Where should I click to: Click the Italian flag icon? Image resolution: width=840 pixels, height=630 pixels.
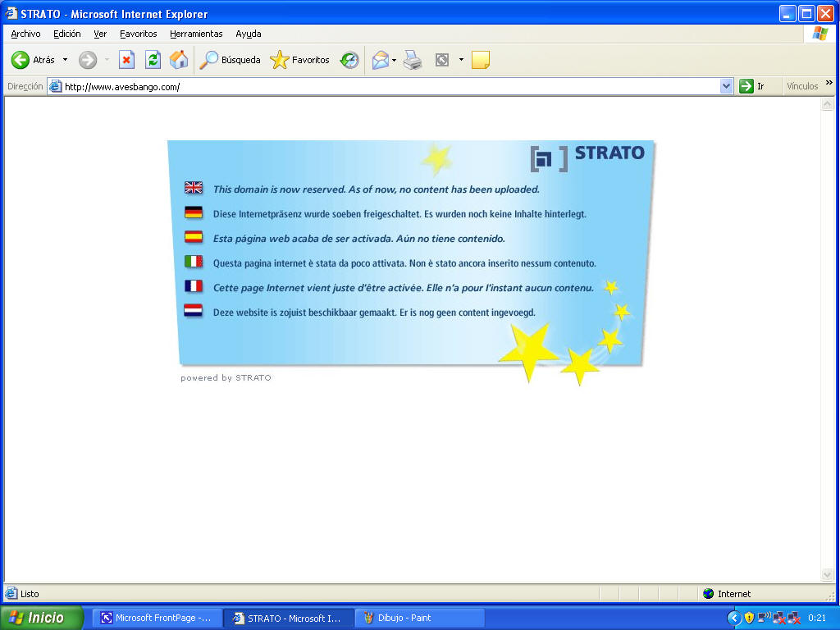tap(194, 262)
